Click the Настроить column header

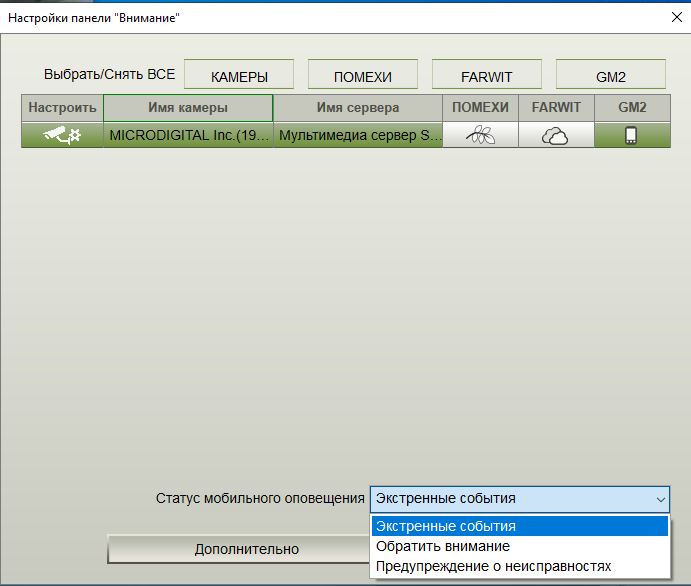click(62, 108)
